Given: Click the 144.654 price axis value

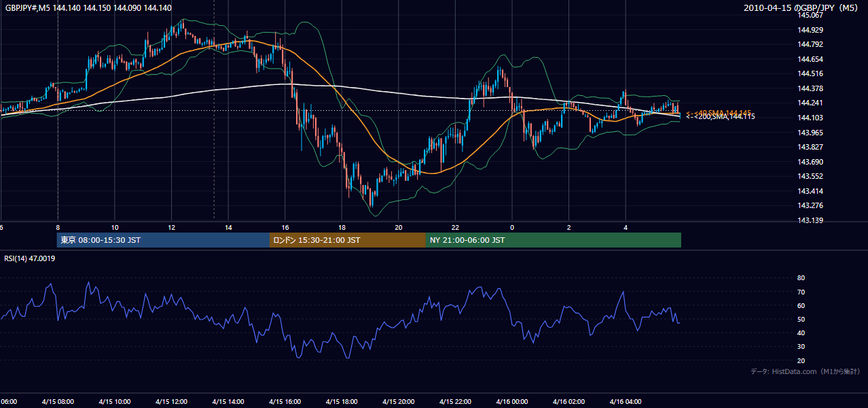Looking at the screenshot, I should pos(810,59).
